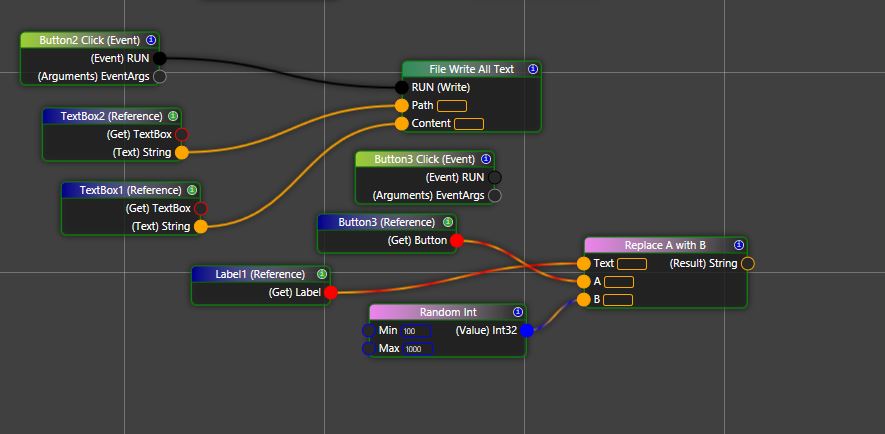Viewport: 885px width, 434px height.
Task: Select the Label1 (Reference) node header
Action: point(260,274)
